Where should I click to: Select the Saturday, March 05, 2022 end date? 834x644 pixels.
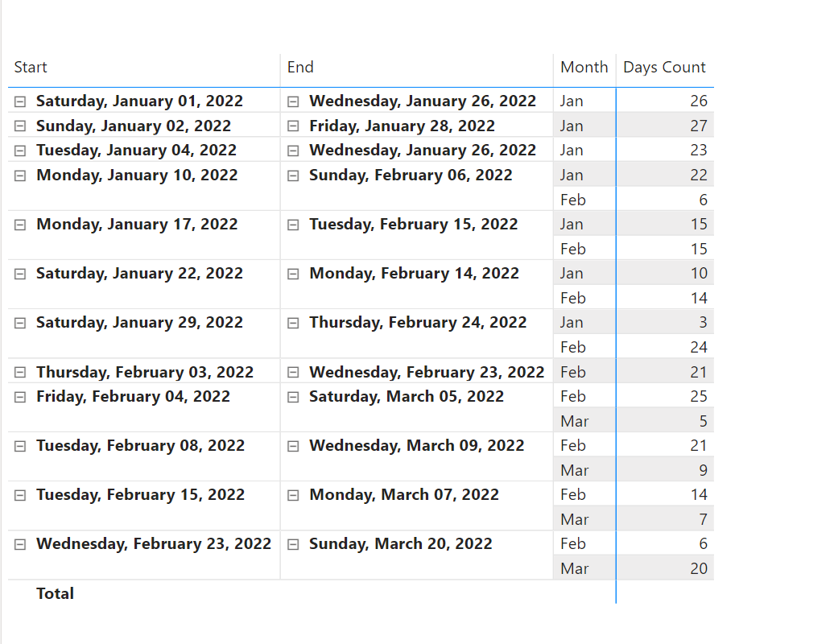(407, 396)
